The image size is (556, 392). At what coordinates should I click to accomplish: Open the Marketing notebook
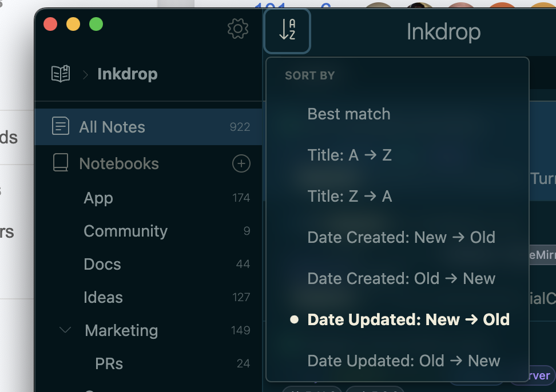149,330
